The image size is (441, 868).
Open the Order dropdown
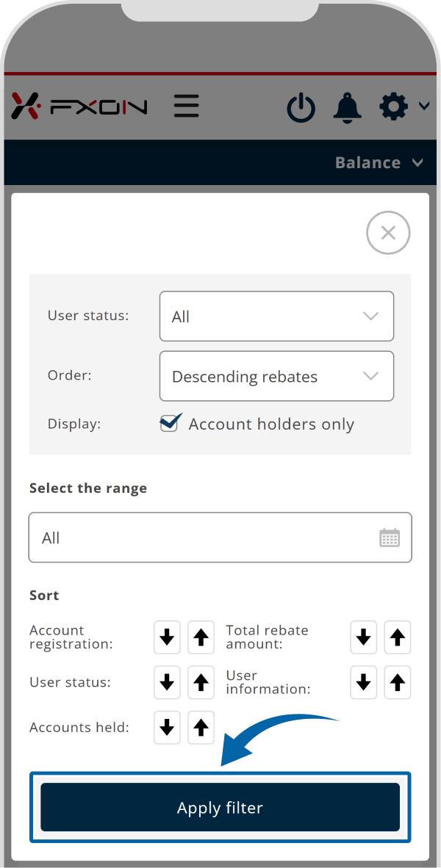276,376
